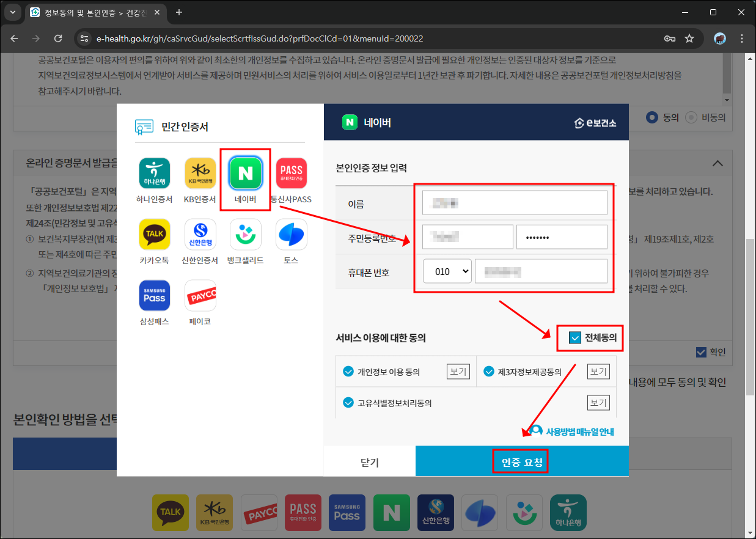
Task: Toggle the 확인 checkbox on the page
Action: pyautogui.click(x=701, y=352)
